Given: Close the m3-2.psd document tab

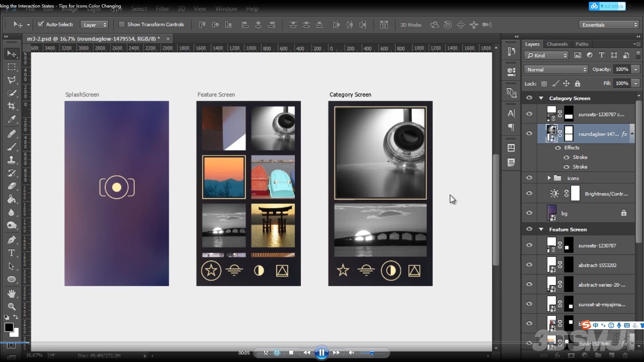Looking at the screenshot, I should tap(168, 38).
